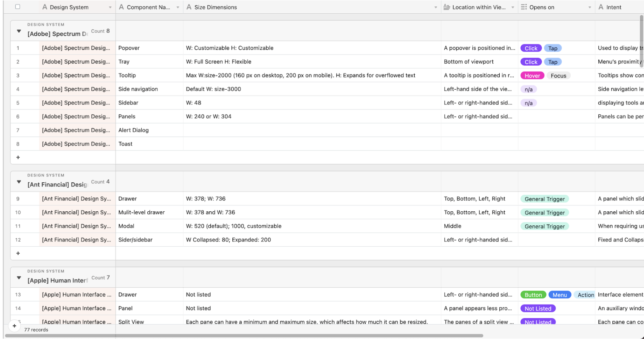Open the Location within Viewport column dropdown arrow
Screen dimensions: 644x339
coord(513,7)
